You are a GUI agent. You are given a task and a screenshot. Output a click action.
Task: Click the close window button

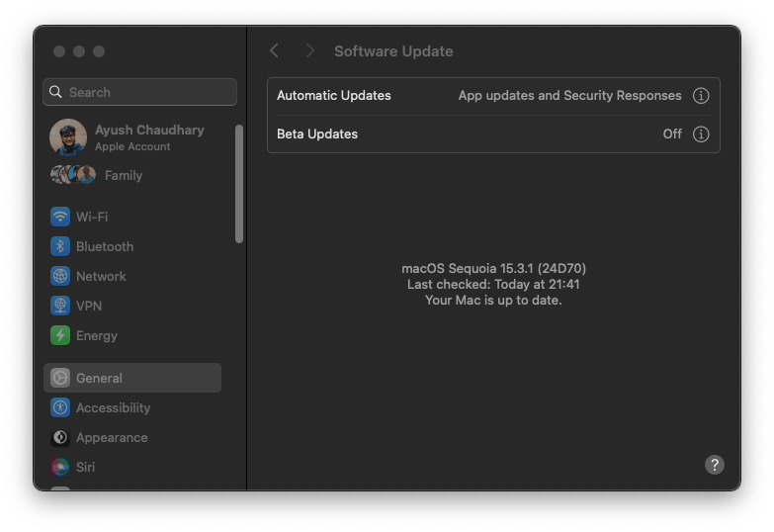click(59, 50)
